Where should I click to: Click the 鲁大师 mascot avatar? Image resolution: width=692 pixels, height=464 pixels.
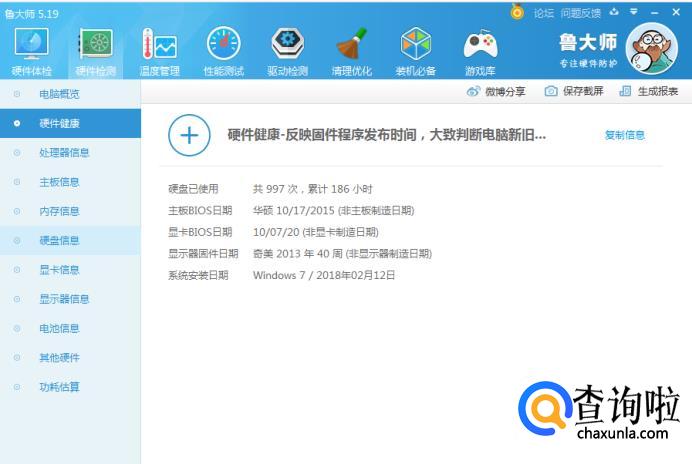coord(651,49)
